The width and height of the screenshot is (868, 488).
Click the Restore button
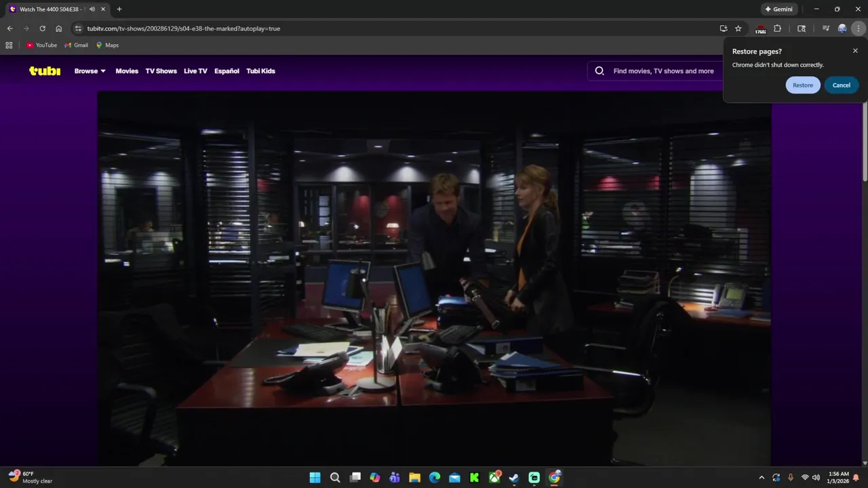pyautogui.click(x=803, y=85)
